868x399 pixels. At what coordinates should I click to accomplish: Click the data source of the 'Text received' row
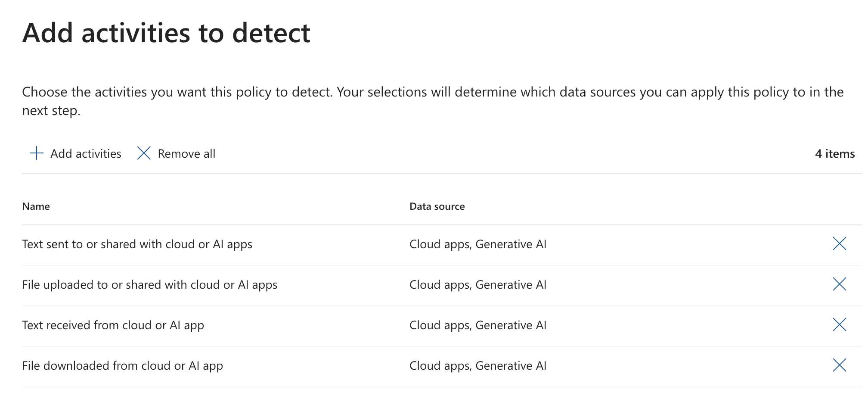[477, 325]
